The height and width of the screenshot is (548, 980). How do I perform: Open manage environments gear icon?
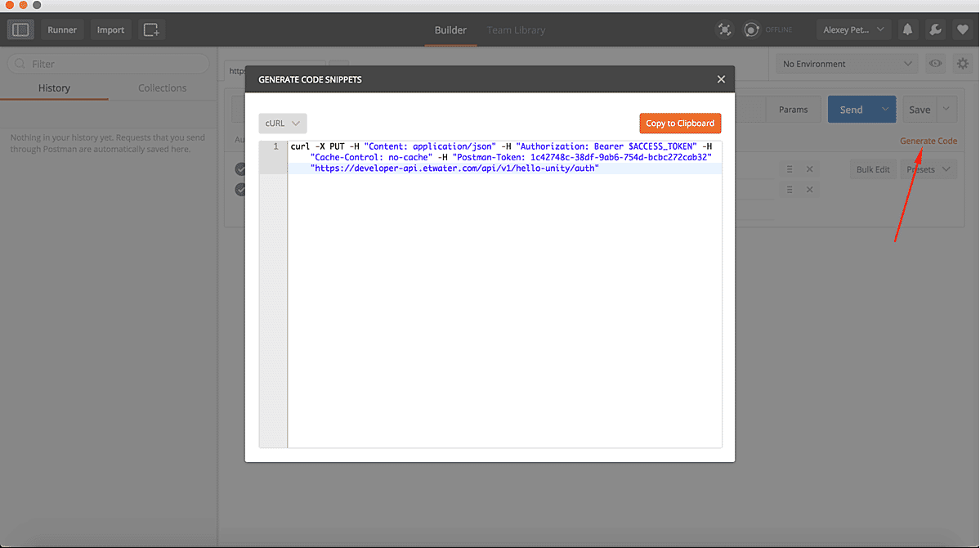[x=961, y=64]
